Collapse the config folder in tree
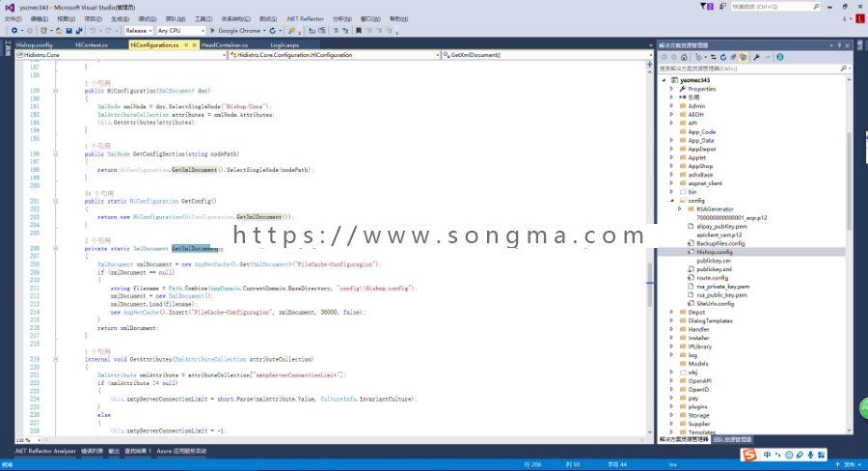The height and width of the screenshot is (471, 868). [x=672, y=201]
